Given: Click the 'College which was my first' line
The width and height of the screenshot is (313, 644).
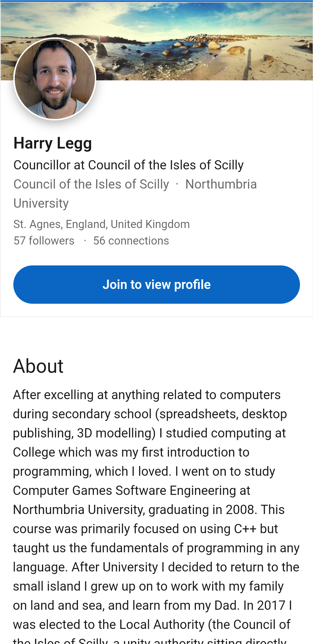Looking at the screenshot, I should tap(131, 452).
